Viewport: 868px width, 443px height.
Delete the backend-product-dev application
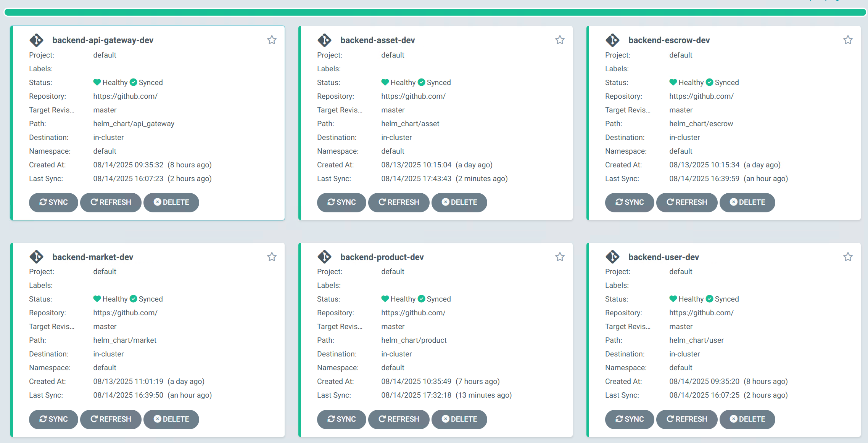point(459,419)
